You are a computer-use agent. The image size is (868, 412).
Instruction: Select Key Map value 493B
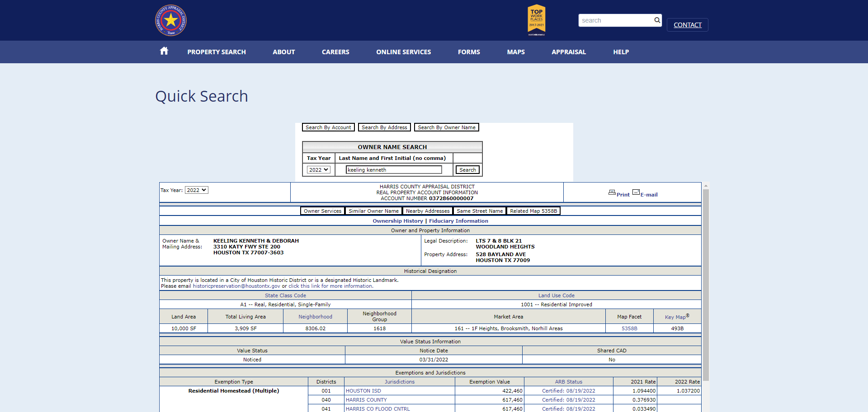[x=677, y=328]
